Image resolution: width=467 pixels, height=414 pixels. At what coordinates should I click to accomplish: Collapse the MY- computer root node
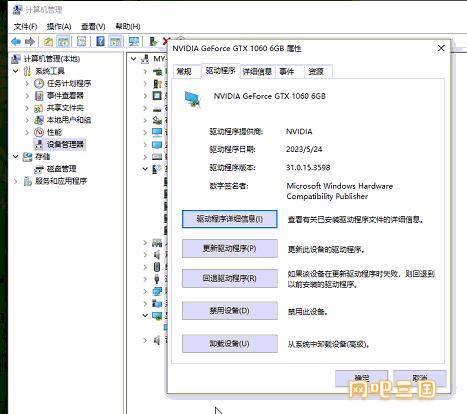pos(134,59)
